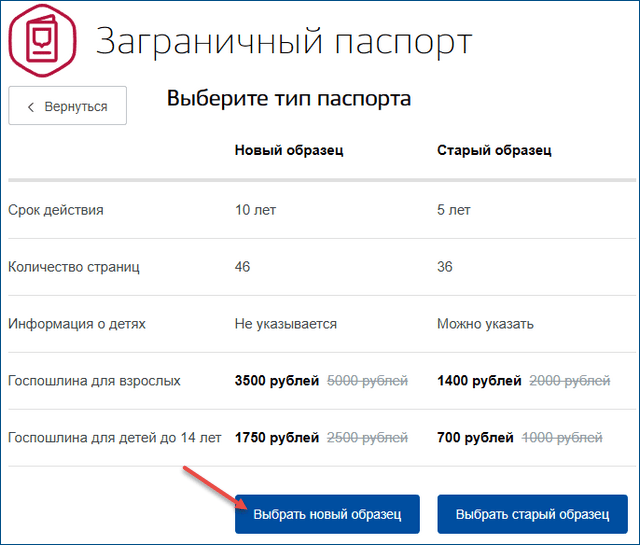This screenshot has height=545, width=640.
Task: Click the 1750 рублей price
Action: [277, 438]
